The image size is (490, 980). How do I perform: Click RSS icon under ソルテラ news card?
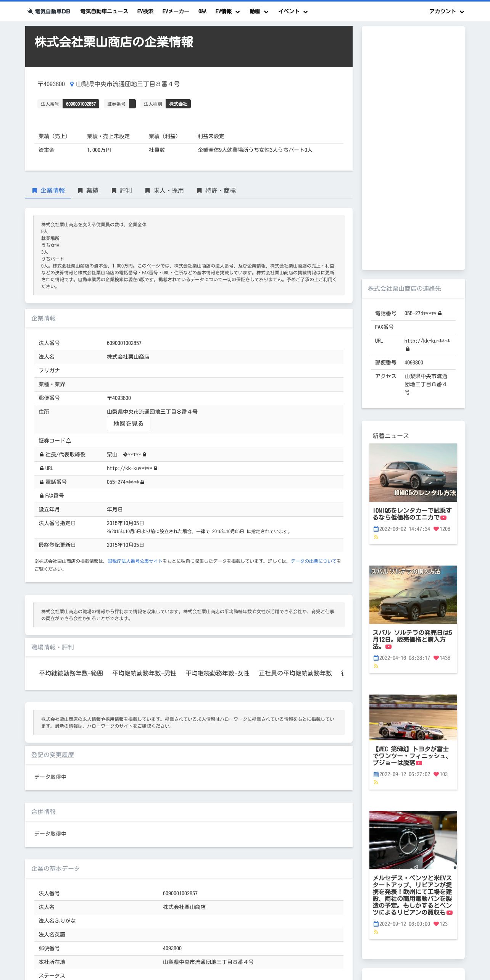pos(376,666)
